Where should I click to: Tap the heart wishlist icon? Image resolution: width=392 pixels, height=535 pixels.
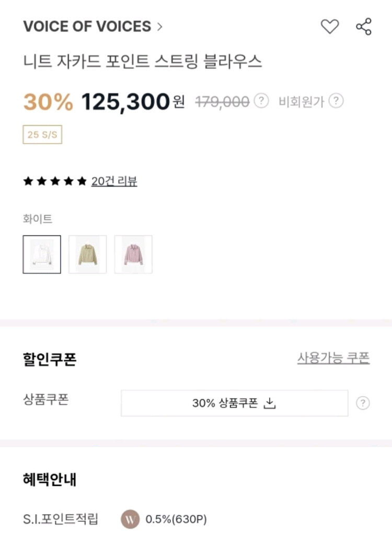(x=329, y=26)
